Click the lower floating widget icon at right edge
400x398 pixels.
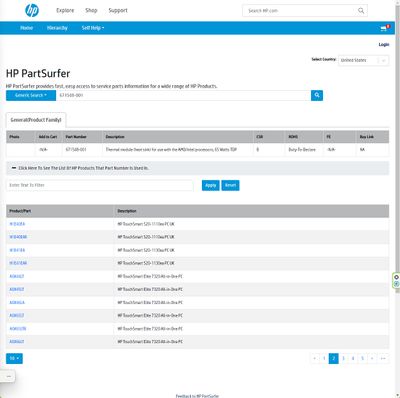coord(396,284)
